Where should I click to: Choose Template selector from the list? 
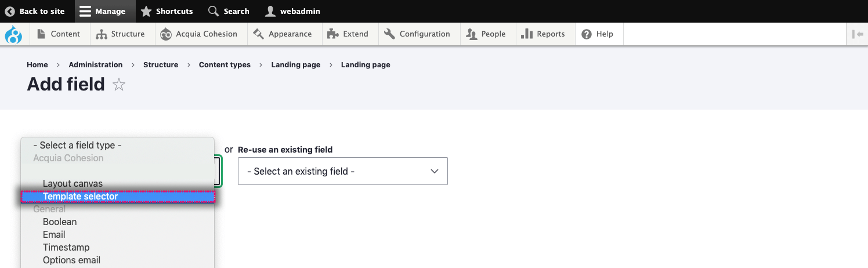pos(118,196)
